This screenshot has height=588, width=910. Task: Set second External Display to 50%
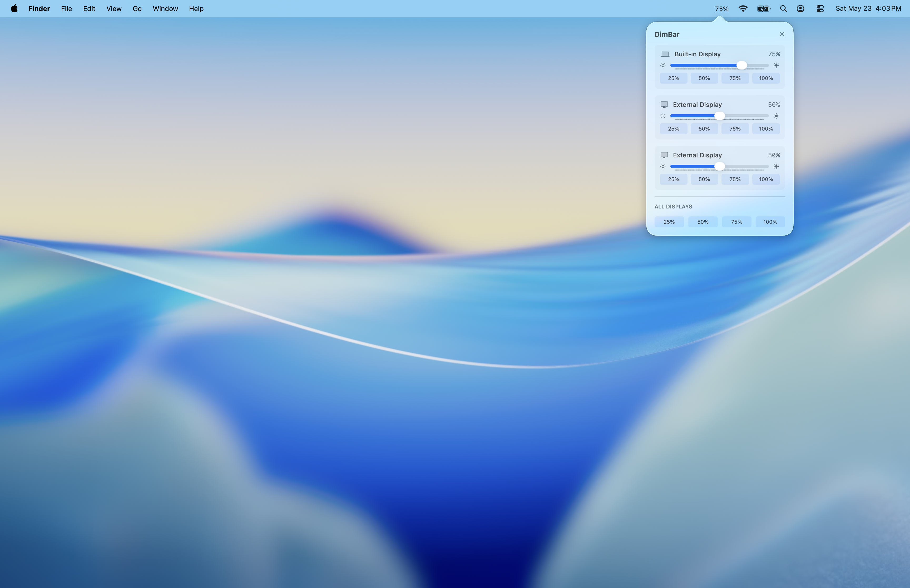click(x=704, y=180)
